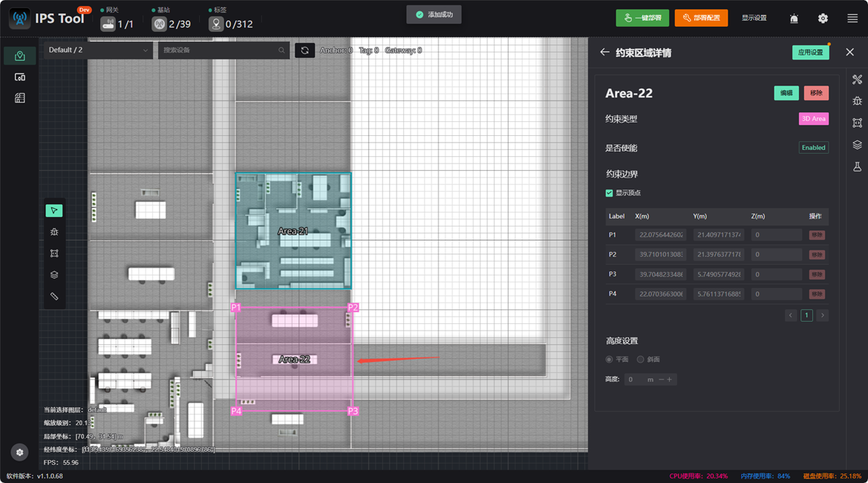The height and width of the screenshot is (483, 868).
Task: Toggle the show vertices checkbox
Action: pyautogui.click(x=609, y=192)
